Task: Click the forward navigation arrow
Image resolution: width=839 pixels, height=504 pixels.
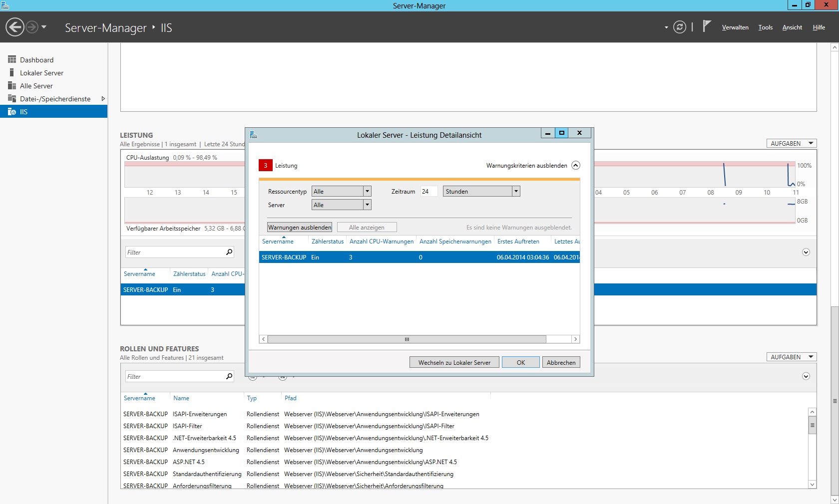Action: coord(32,27)
